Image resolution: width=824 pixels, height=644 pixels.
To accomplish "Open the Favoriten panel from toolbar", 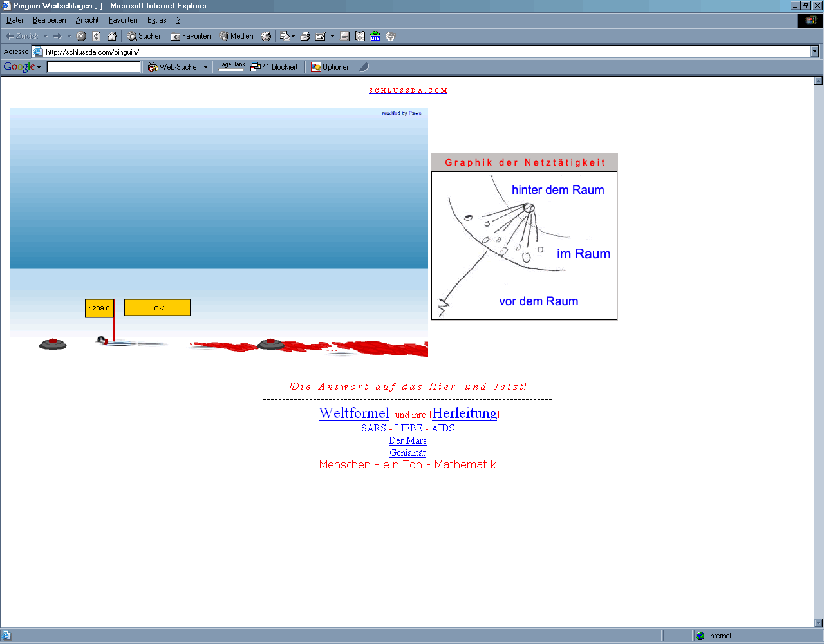I will (x=191, y=36).
